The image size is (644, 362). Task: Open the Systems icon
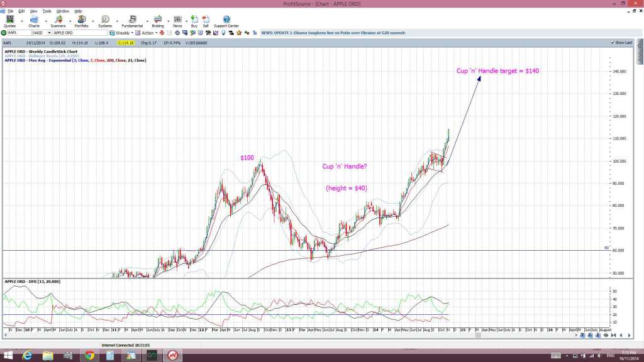105,21
